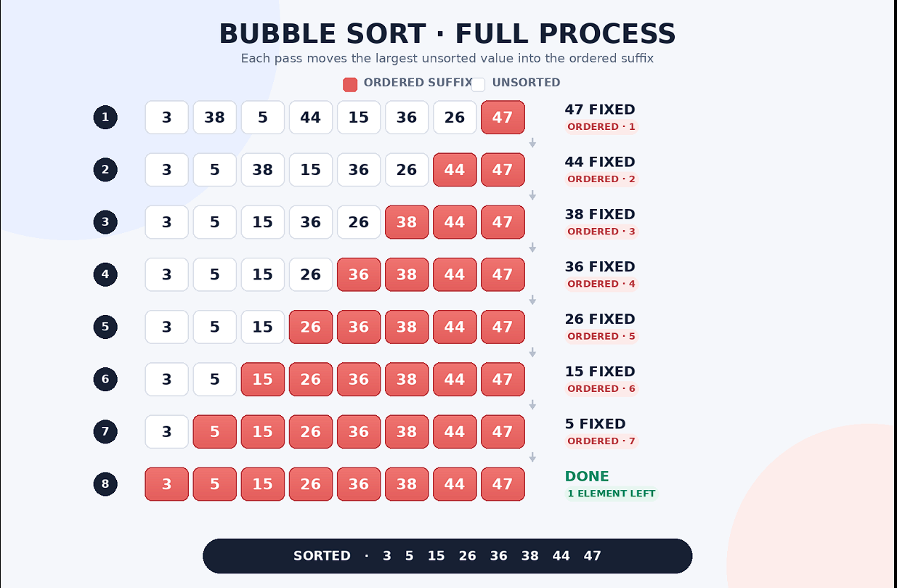This screenshot has width=897, height=588.
Task: Click the green DONE label
Action: pos(587,476)
